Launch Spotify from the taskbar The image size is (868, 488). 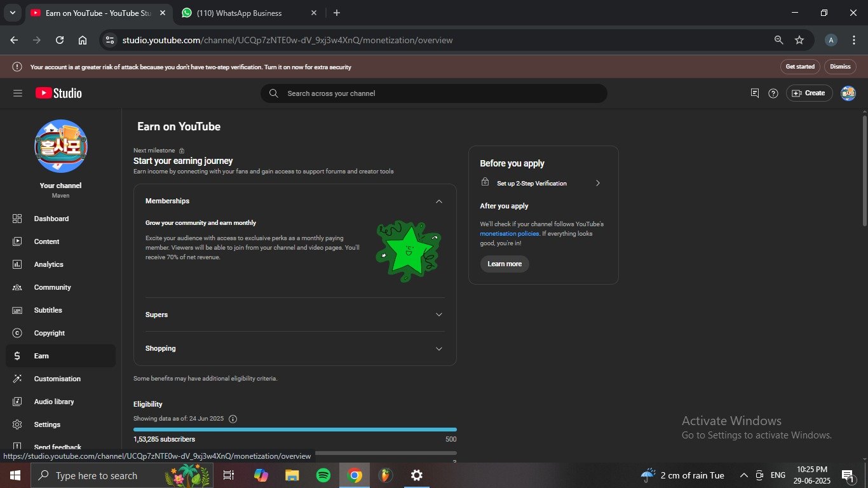click(323, 475)
